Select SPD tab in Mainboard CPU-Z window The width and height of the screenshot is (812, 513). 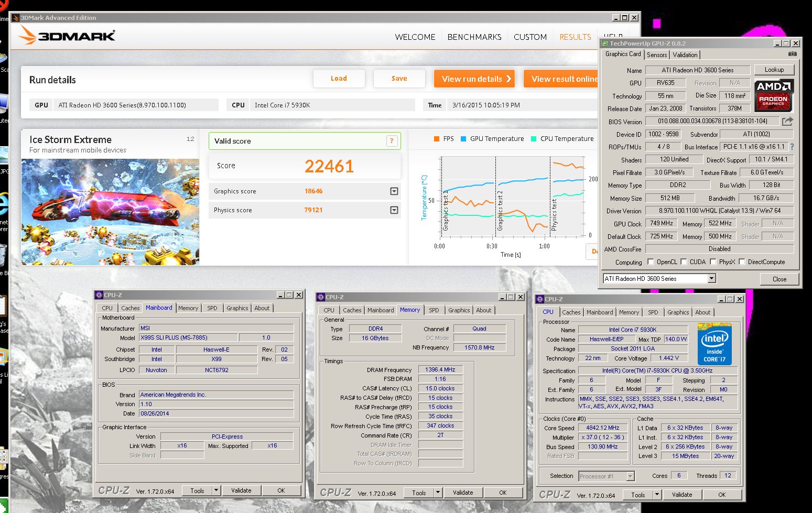[x=212, y=308]
